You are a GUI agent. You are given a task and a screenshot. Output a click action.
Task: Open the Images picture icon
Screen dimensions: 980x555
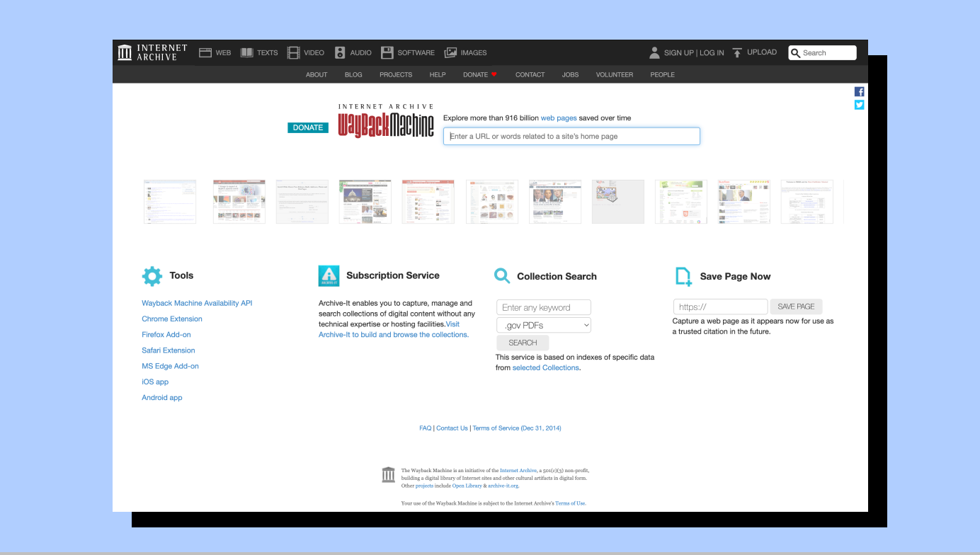point(450,52)
